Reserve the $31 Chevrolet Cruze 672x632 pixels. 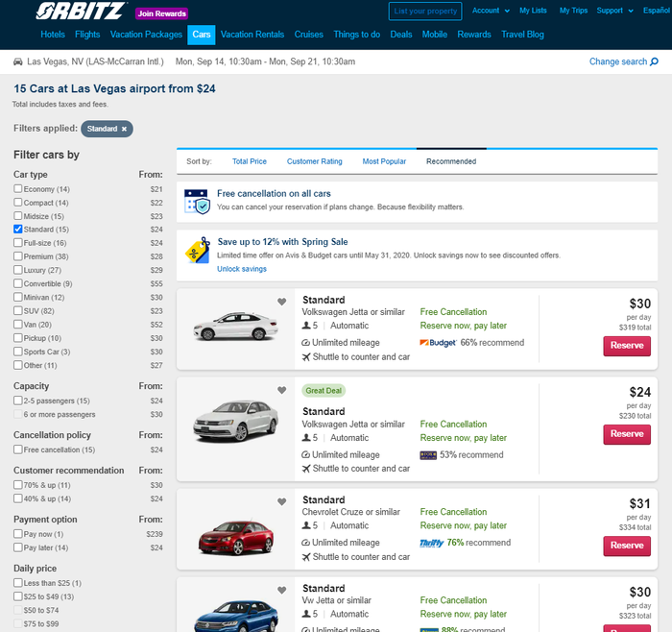[627, 546]
